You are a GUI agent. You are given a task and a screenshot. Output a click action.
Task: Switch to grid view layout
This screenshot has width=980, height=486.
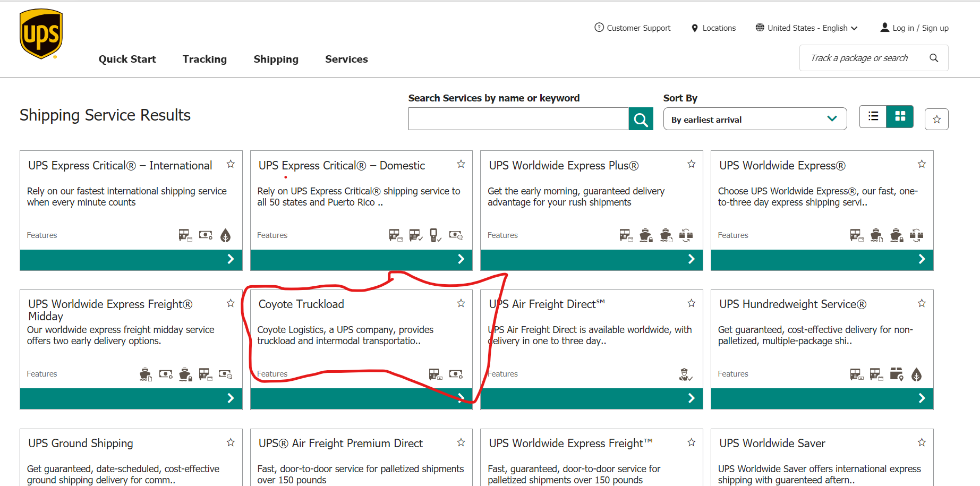pos(900,116)
